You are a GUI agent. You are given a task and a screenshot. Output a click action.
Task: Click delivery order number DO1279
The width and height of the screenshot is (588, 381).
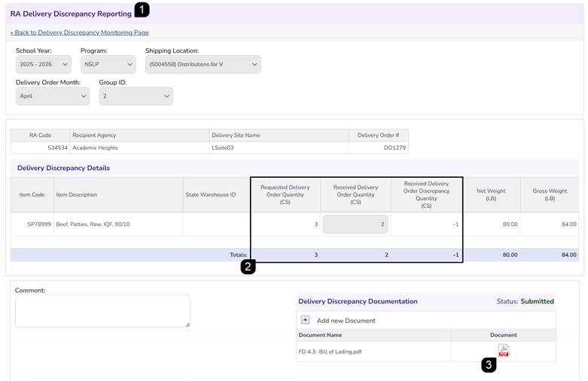click(x=395, y=148)
